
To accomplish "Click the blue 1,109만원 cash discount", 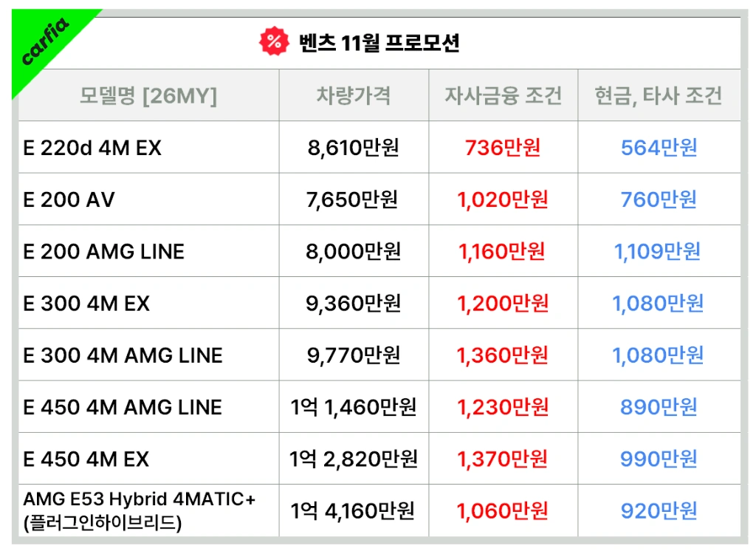I will (x=659, y=252).
